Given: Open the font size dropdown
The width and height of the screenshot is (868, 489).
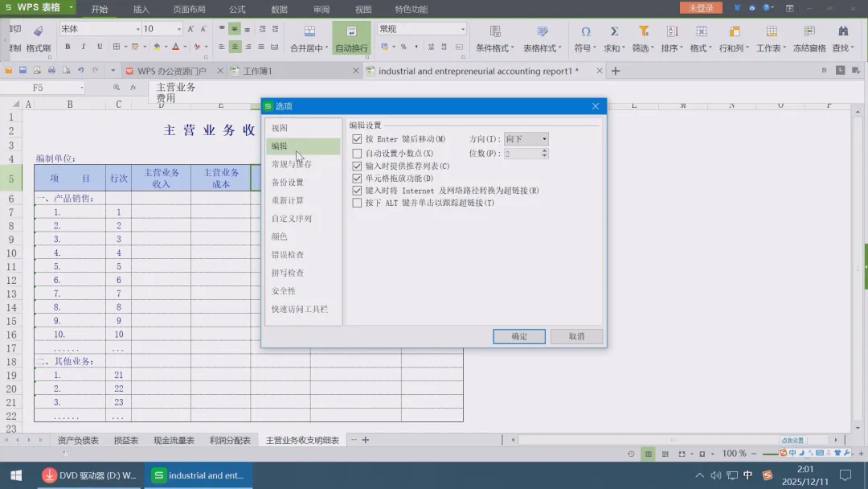Looking at the screenshot, I should (178, 29).
